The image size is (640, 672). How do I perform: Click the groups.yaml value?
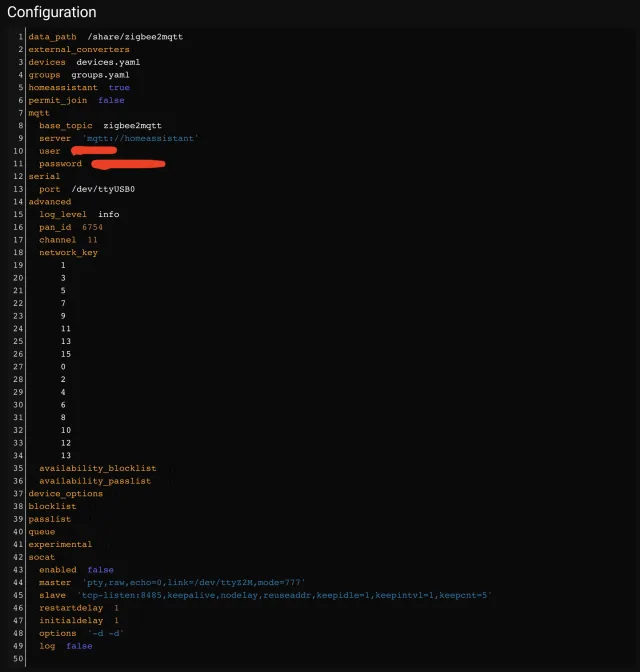pos(100,75)
